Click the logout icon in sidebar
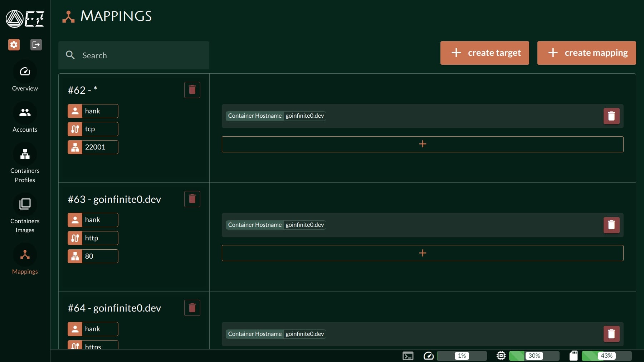 tap(36, 45)
